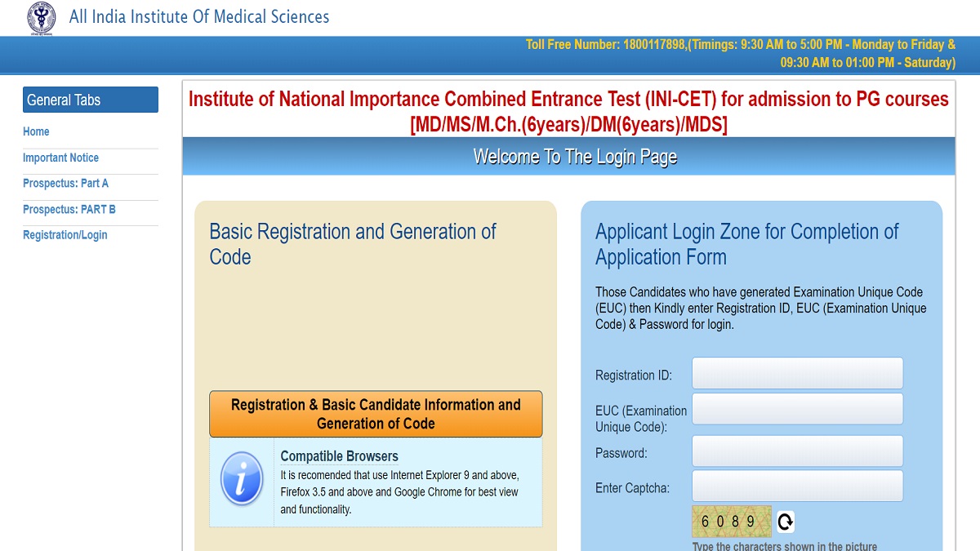
Task: Click the All India Institute Of Medical Sciences title
Action: tap(199, 16)
